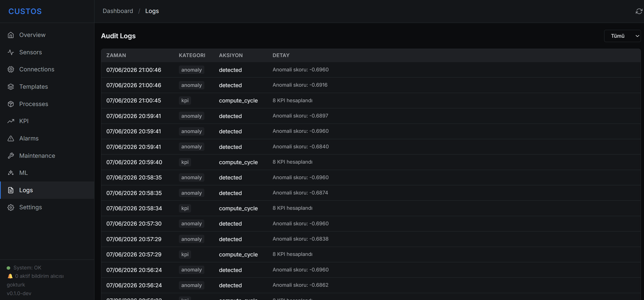Click the CUSTOS logo link
Image resolution: width=644 pixels, height=300 pixels.
[x=25, y=11]
